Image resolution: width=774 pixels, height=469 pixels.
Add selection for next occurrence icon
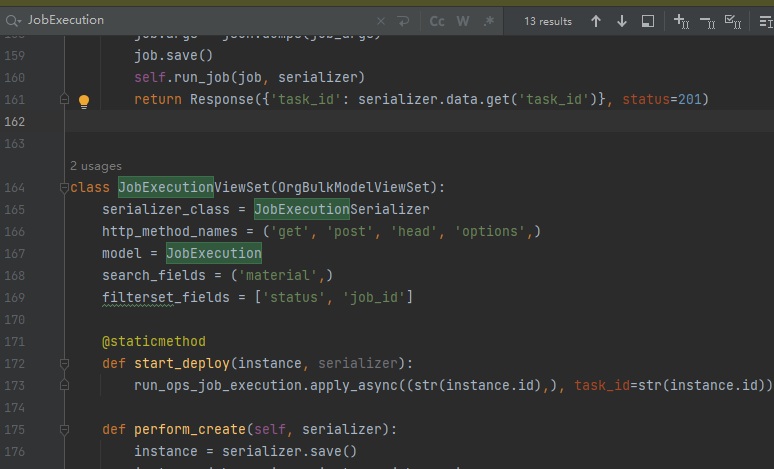point(681,21)
